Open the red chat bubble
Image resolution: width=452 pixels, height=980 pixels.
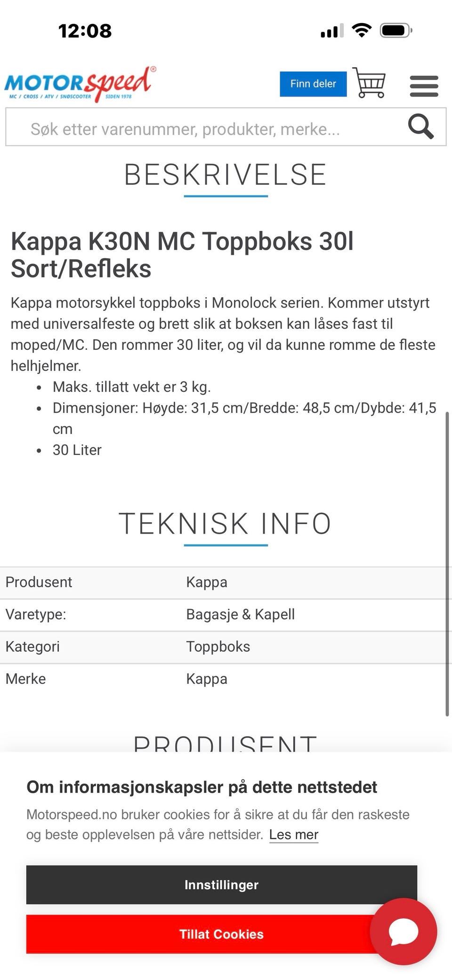(404, 931)
